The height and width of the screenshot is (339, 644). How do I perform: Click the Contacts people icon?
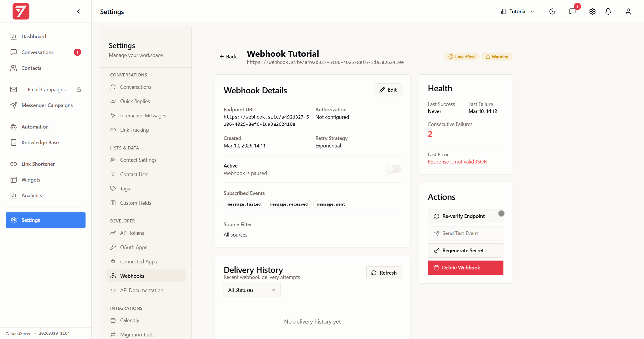[x=13, y=68]
